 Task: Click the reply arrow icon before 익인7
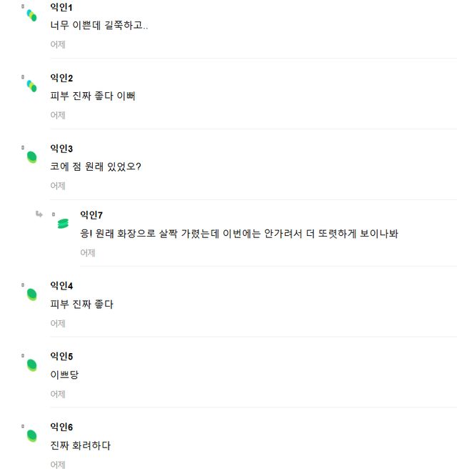[x=39, y=214]
